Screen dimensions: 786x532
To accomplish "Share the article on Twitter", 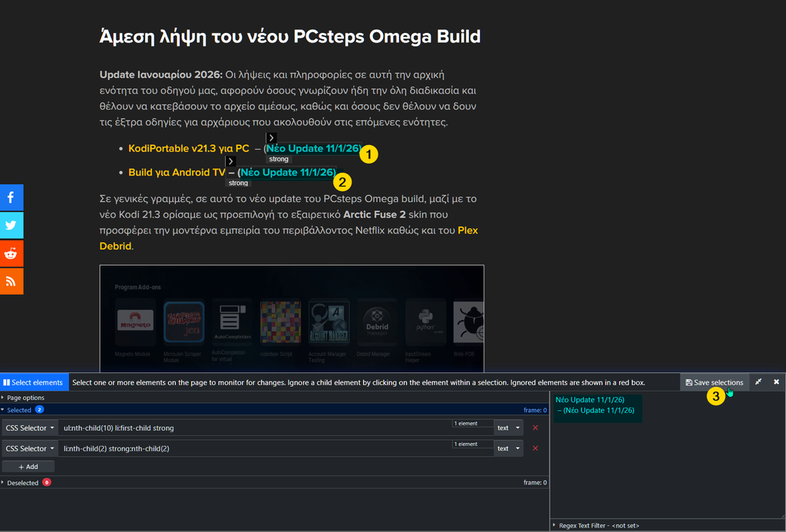I will point(11,225).
